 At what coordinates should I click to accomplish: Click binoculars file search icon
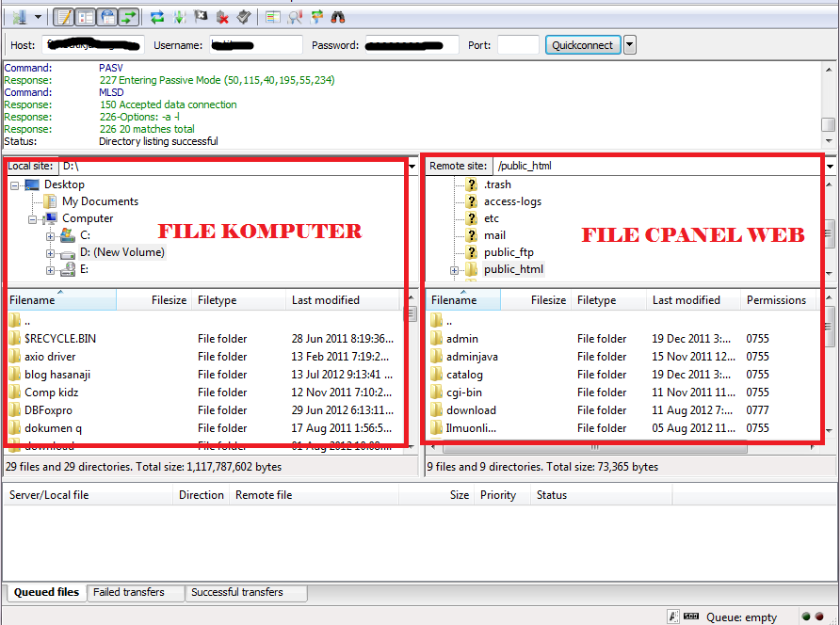pyautogui.click(x=337, y=17)
